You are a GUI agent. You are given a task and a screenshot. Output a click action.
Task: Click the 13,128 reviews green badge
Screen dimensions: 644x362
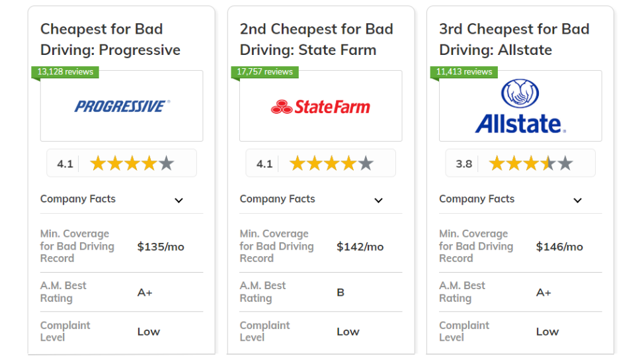(65, 72)
